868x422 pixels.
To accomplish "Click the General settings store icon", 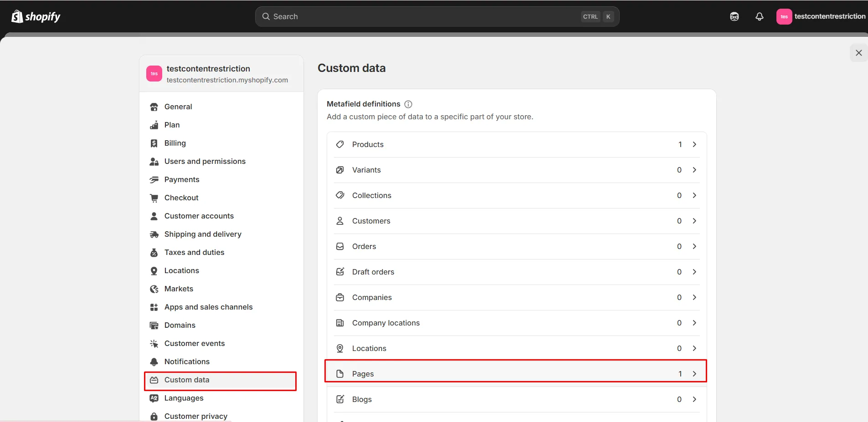I will pos(154,107).
